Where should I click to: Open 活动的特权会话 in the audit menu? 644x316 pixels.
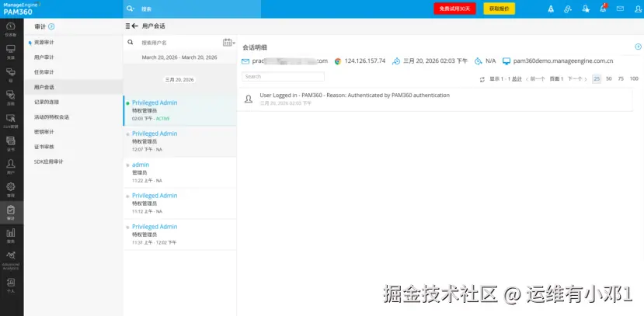(x=51, y=117)
